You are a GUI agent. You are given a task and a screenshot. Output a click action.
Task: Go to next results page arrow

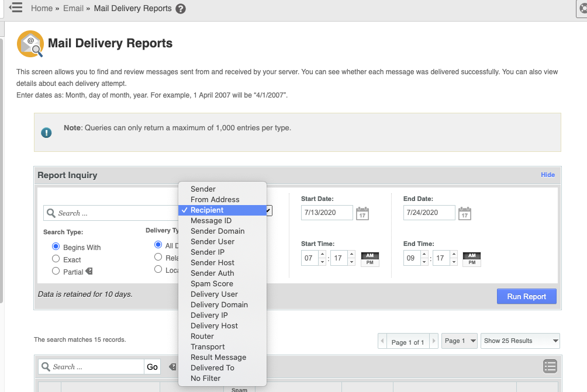click(434, 341)
